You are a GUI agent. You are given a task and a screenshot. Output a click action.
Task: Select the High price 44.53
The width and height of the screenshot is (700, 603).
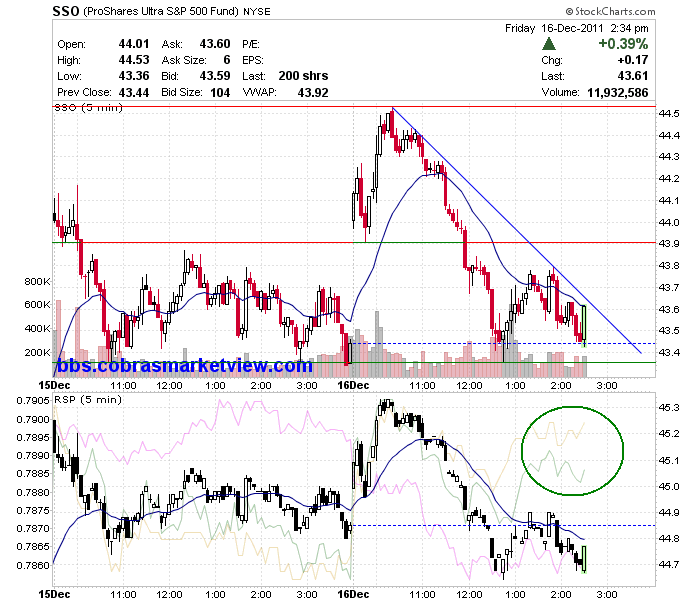point(134,60)
